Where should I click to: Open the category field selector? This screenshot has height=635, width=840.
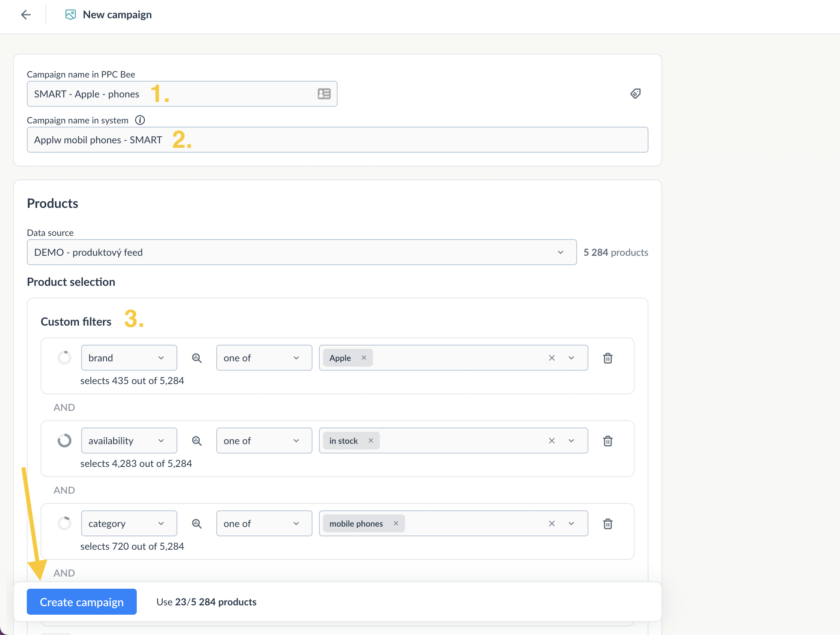[x=129, y=523]
